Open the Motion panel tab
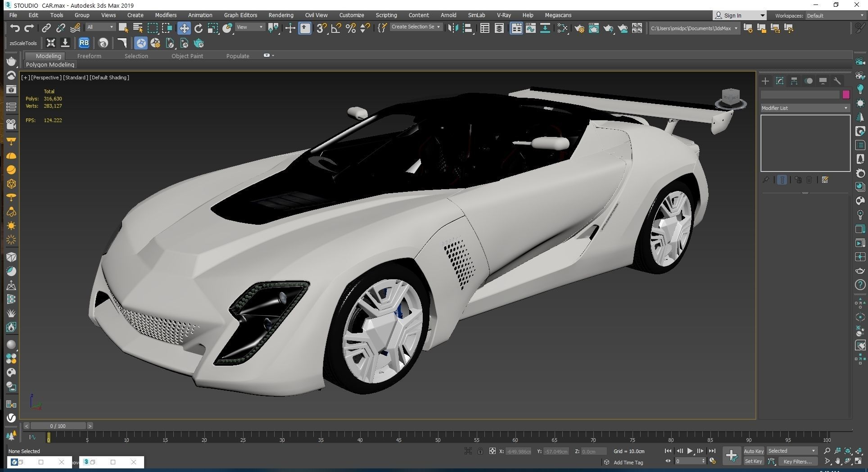Viewport: 868px width, 472px height. coord(809,81)
